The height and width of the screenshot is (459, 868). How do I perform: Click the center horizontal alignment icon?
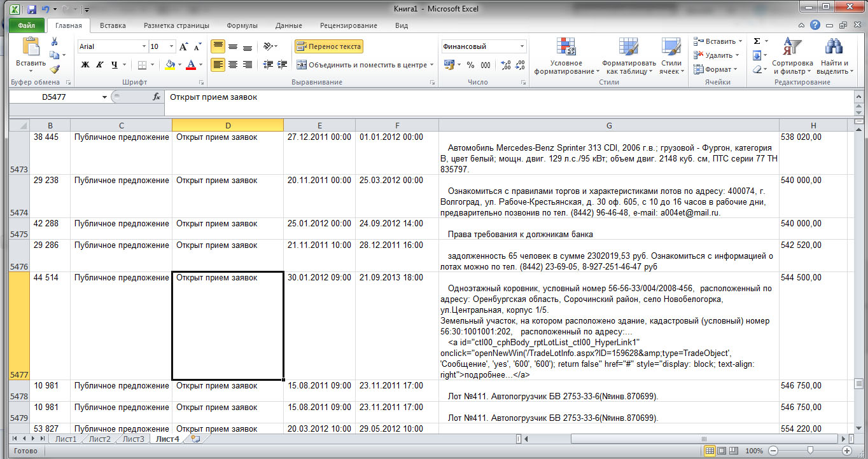point(233,65)
